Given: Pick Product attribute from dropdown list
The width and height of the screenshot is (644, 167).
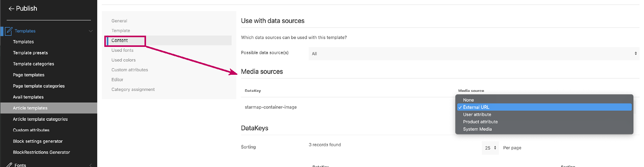Looking at the screenshot, I should click(480, 122).
